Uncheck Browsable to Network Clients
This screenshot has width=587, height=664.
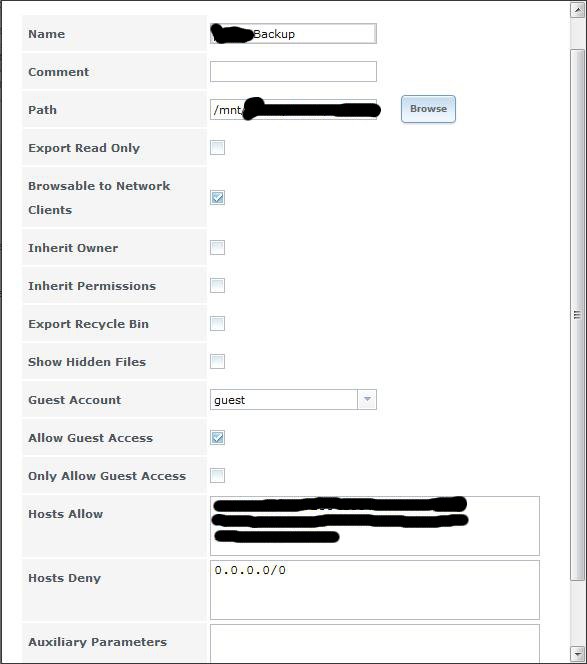217,197
